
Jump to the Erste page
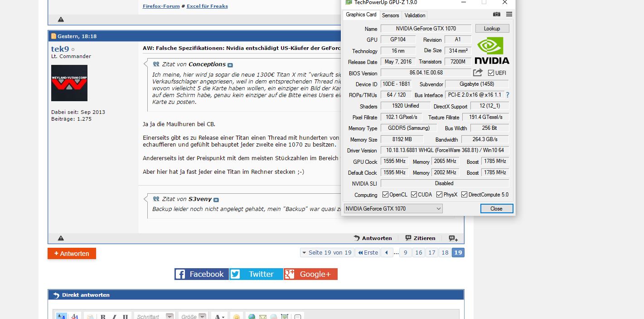coord(368,253)
